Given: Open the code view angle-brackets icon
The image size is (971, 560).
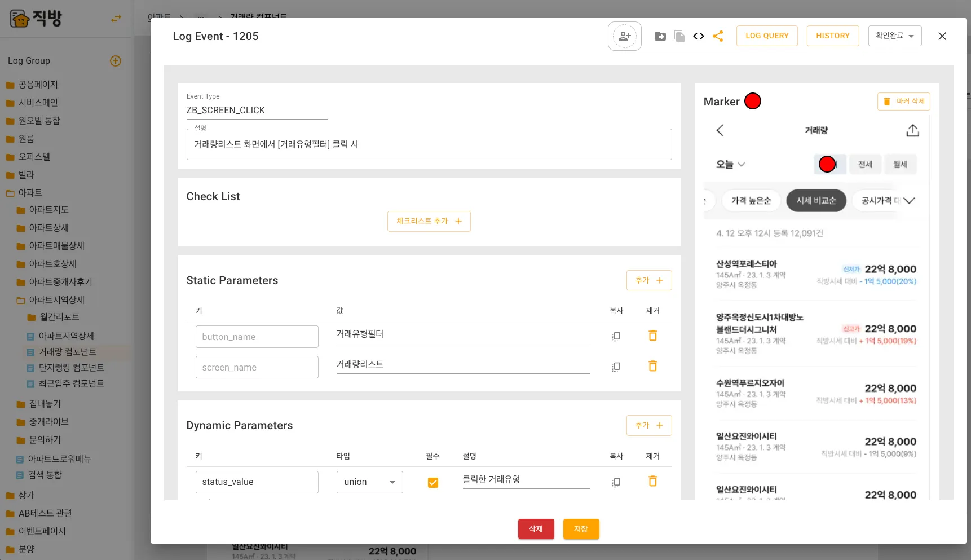Looking at the screenshot, I should click(699, 36).
